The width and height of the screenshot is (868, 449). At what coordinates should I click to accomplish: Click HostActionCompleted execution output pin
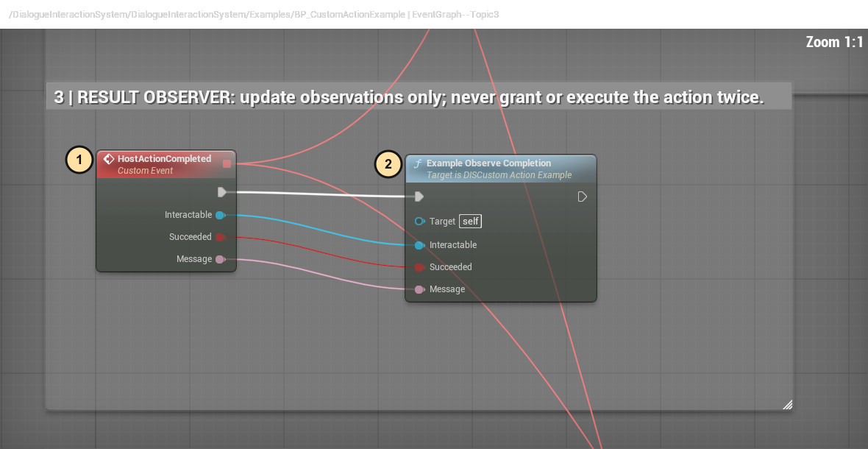[222, 192]
